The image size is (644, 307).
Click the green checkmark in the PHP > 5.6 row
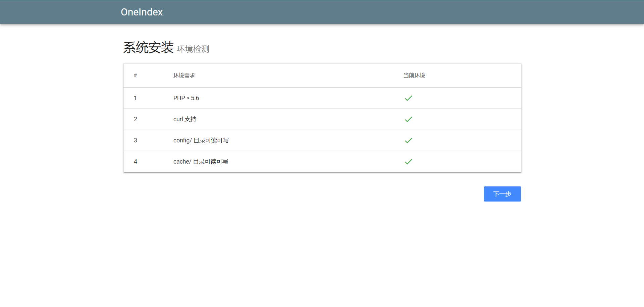tap(408, 98)
